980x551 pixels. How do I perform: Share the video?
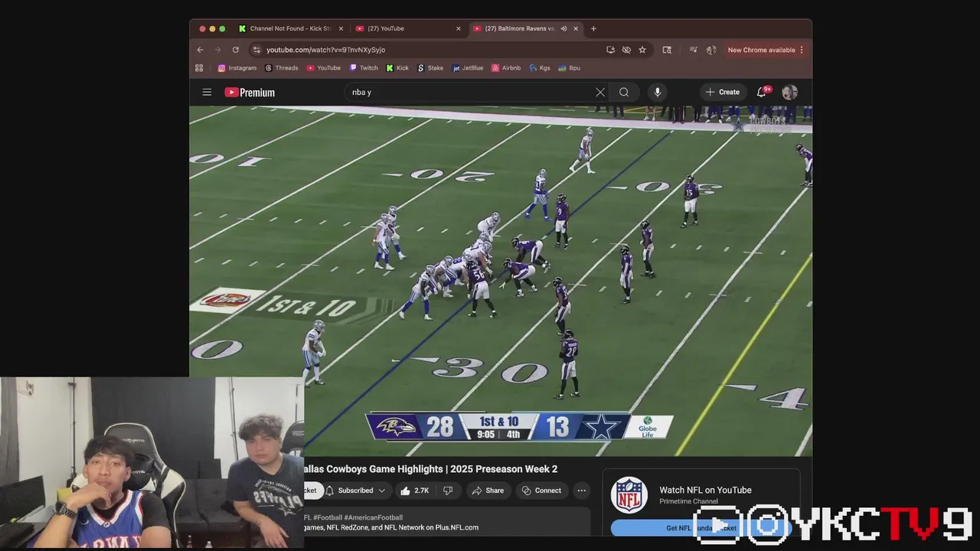click(488, 491)
